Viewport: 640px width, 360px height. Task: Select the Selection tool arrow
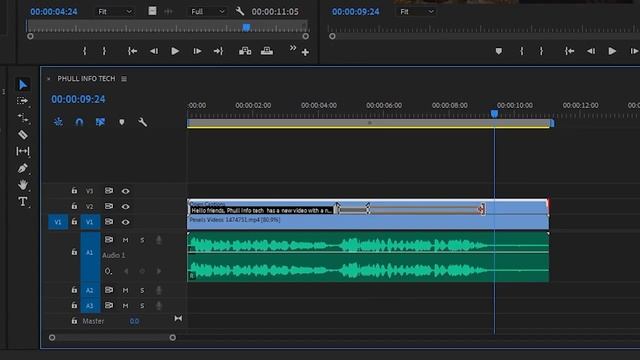point(23,84)
